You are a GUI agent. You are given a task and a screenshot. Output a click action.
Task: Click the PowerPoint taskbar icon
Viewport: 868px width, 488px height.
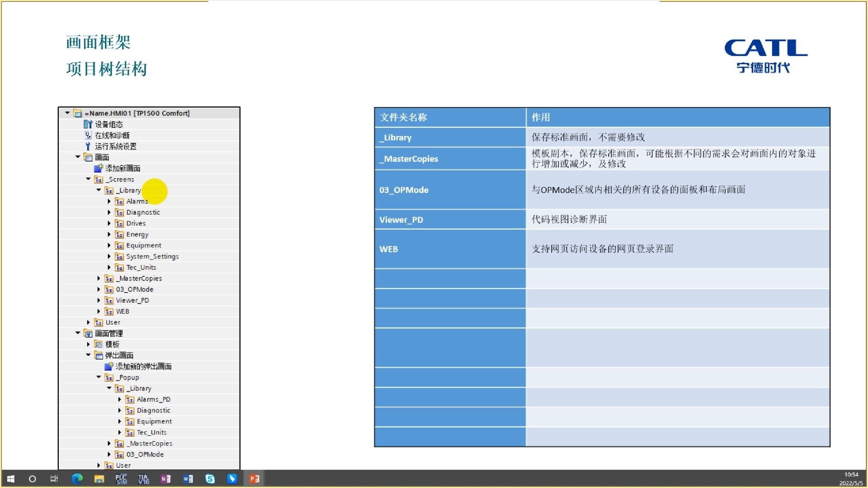(x=254, y=479)
